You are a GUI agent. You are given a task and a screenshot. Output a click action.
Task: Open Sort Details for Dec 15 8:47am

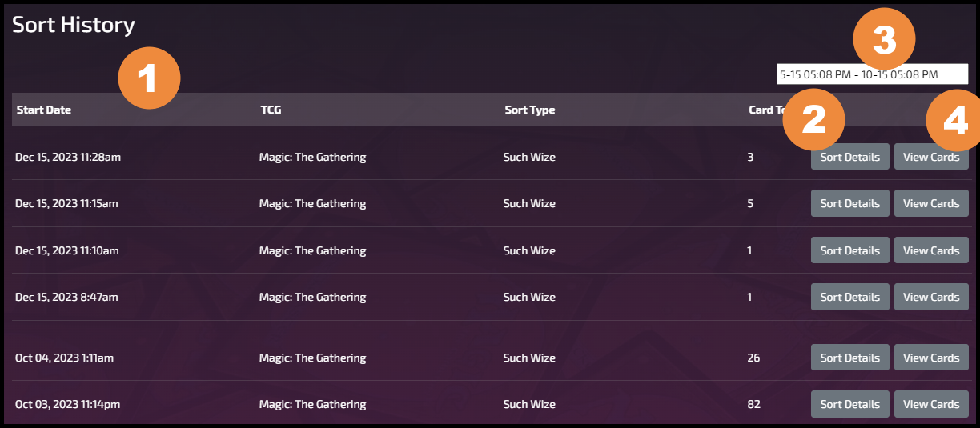tap(850, 297)
